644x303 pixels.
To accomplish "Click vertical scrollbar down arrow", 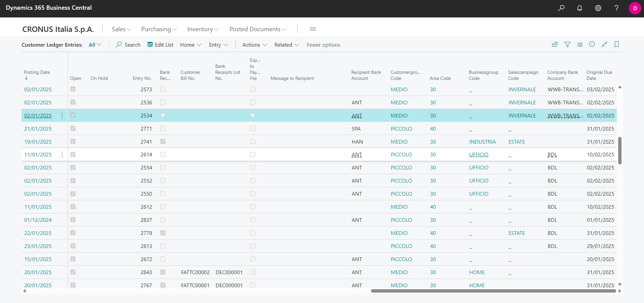I will (x=620, y=285).
